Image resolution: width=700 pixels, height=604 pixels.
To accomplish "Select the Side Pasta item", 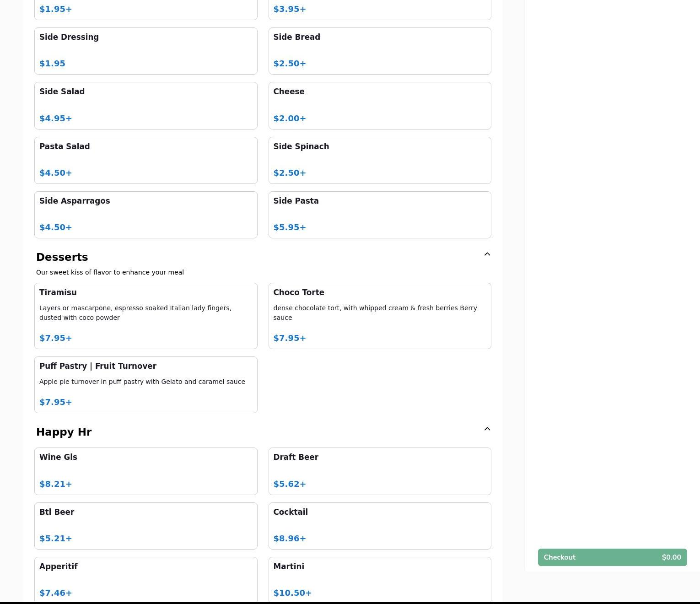I will pos(379,215).
